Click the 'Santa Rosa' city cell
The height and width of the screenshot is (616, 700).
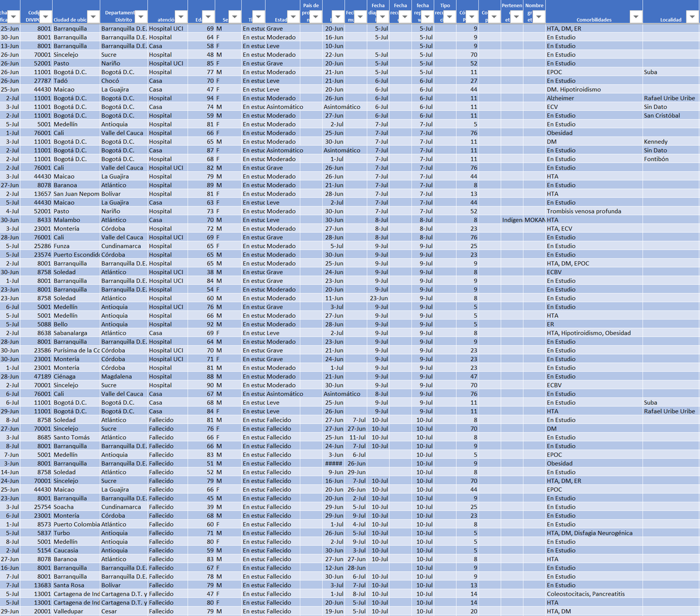tap(76, 585)
